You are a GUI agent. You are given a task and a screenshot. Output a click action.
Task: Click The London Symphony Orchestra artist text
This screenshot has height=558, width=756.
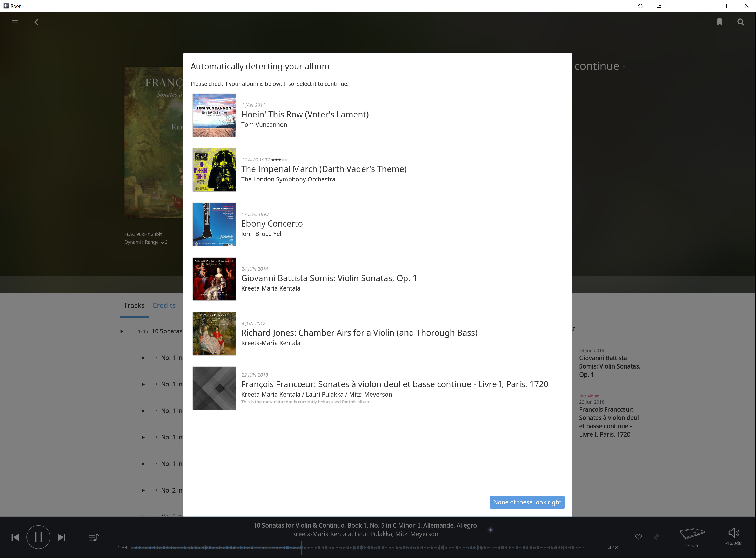pyautogui.click(x=288, y=179)
